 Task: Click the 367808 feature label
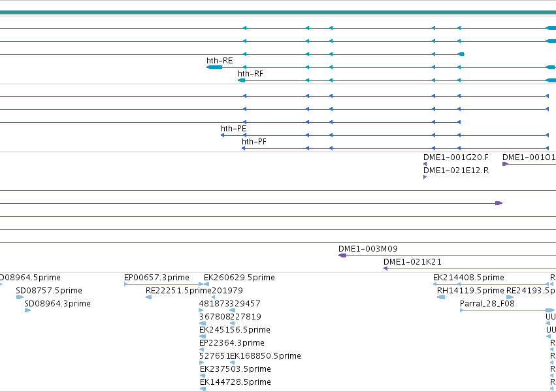(x=214, y=317)
